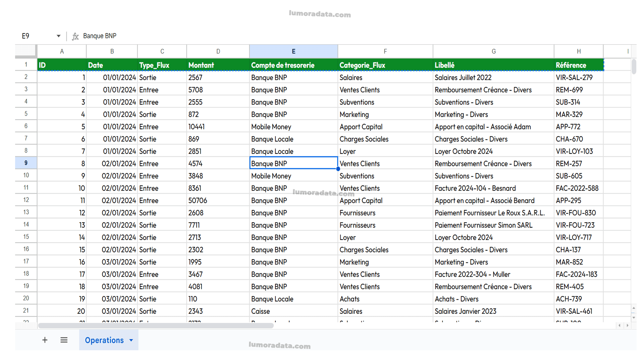This screenshot has height=362, width=644.
Task: Click the scroll left arrow icon
Action: point(619,325)
